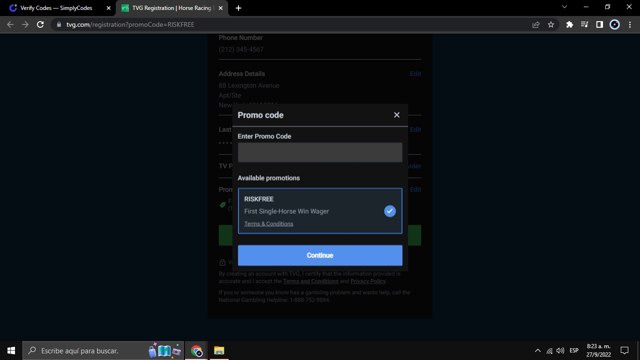The width and height of the screenshot is (640, 360).
Task: Open the Chrome three-dot menu
Action: 630,25
